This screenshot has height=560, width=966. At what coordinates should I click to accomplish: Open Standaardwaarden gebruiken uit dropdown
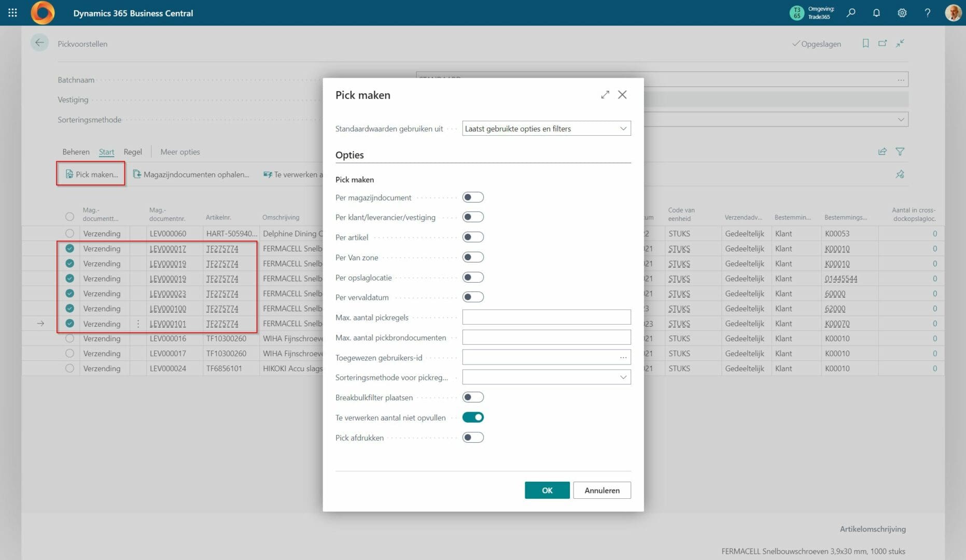pyautogui.click(x=547, y=129)
